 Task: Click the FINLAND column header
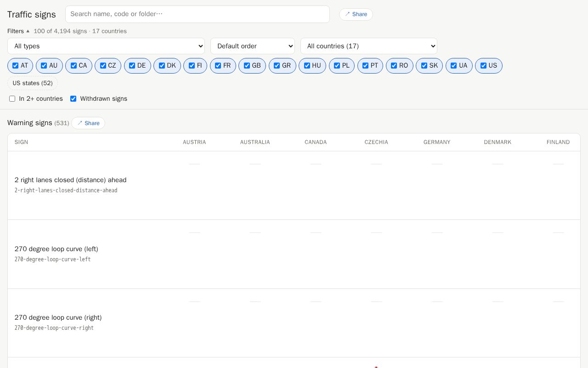pos(558,142)
